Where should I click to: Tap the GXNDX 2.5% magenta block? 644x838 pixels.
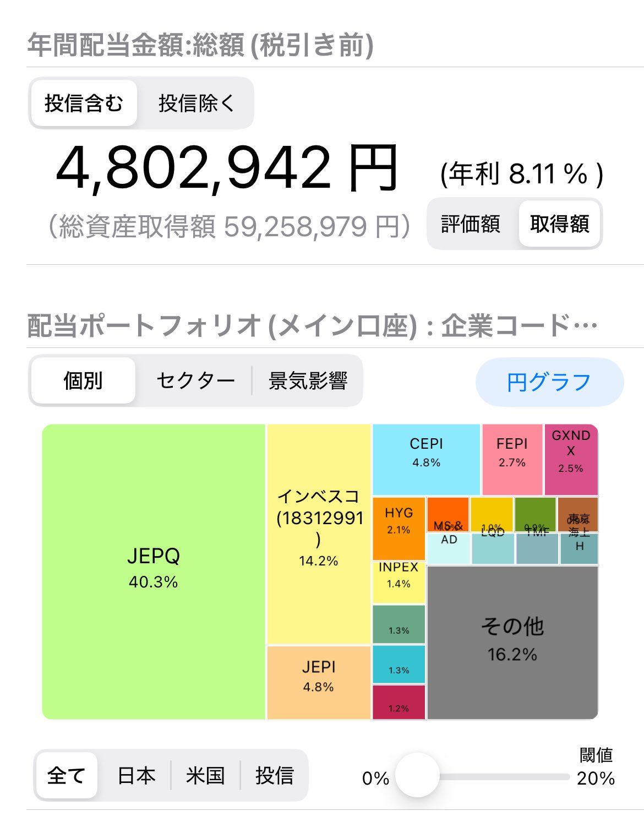coord(571,460)
